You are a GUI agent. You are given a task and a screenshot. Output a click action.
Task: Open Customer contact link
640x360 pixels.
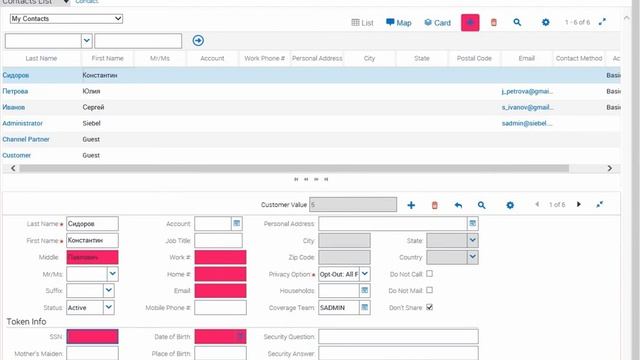pos(16,155)
